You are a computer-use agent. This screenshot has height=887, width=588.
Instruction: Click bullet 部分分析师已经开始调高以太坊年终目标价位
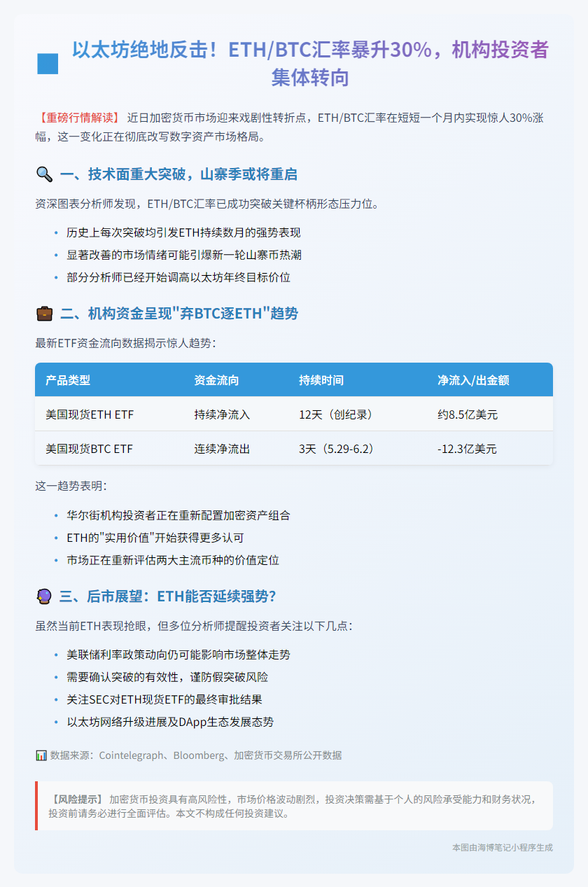(x=178, y=277)
